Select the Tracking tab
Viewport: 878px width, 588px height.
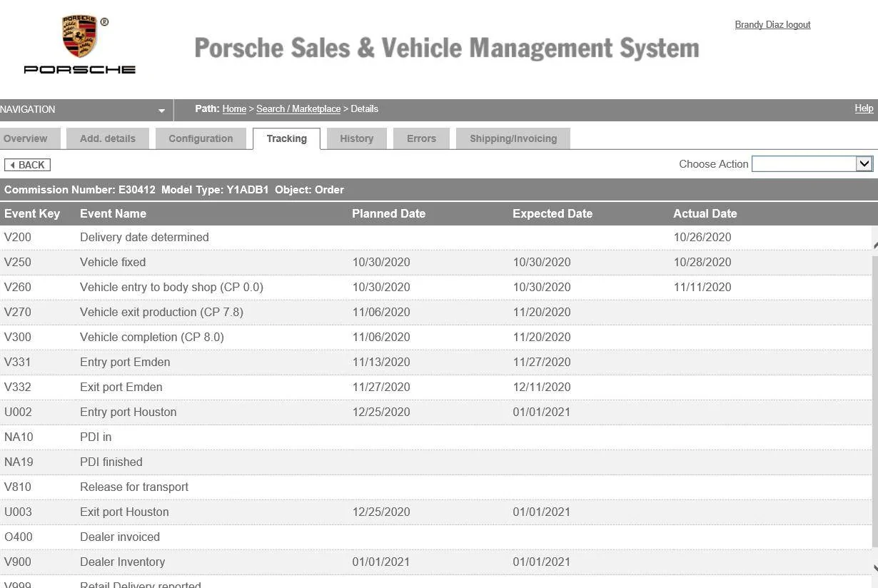287,138
